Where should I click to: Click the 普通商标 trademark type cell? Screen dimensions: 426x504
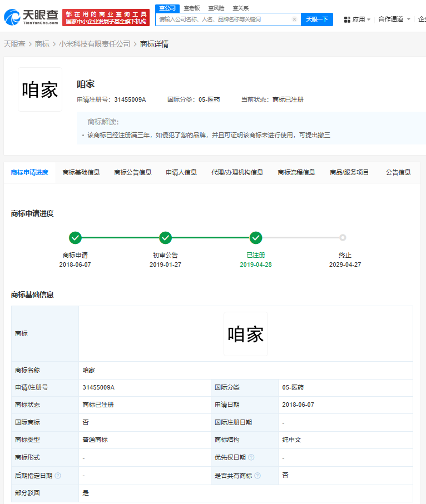click(145, 440)
